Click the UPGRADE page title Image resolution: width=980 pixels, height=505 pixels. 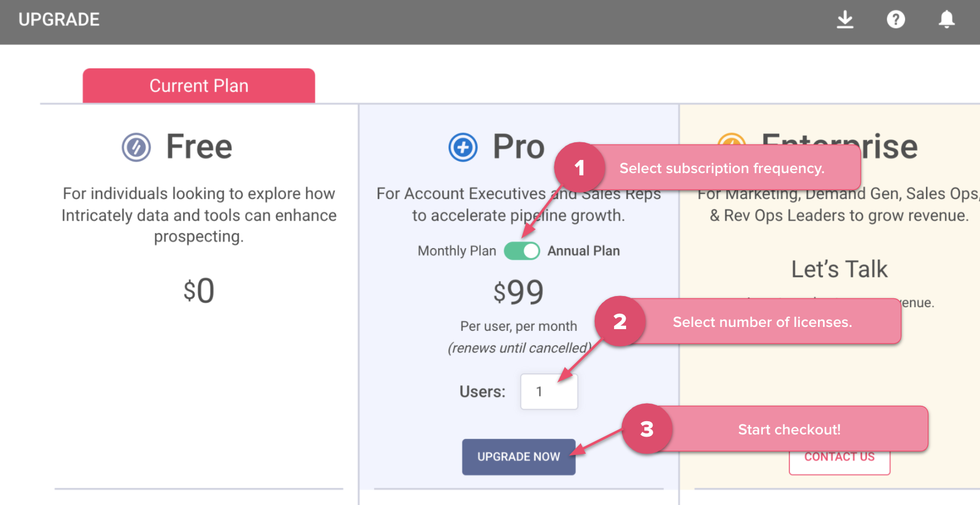[x=59, y=20]
